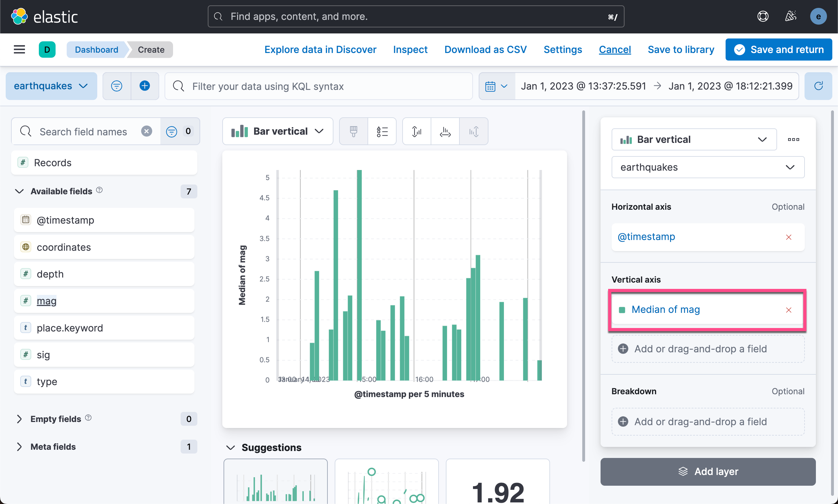Open Left axis settings icon
The height and width of the screenshot is (504, 838).
click(x=416, y=132)
